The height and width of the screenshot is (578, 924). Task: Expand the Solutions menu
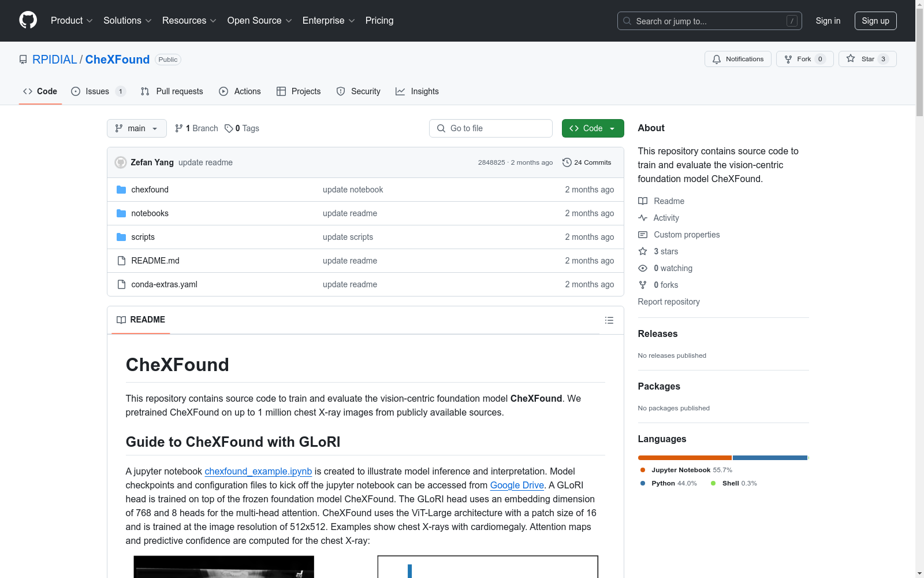tap(128, 20)
